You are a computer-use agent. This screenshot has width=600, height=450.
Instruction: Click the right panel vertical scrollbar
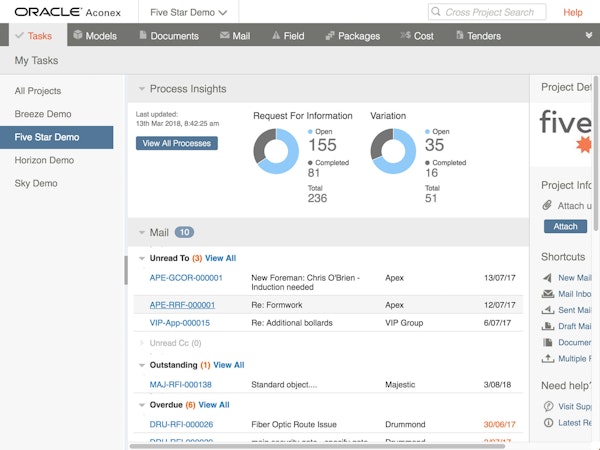(x=596, y=153)
